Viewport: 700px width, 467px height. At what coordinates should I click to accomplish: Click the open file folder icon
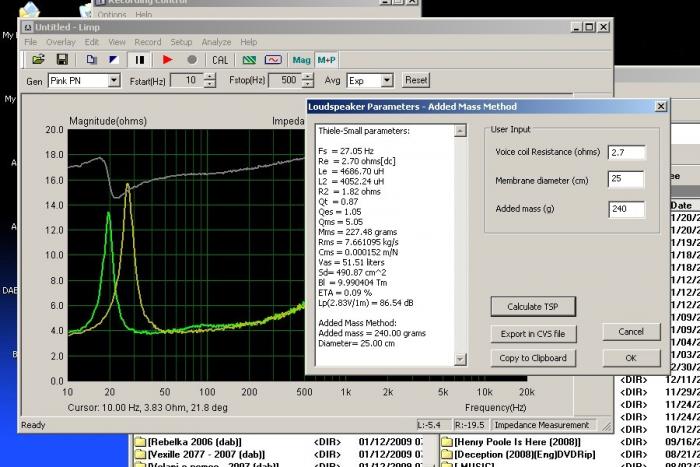click(x=39, y=60)
